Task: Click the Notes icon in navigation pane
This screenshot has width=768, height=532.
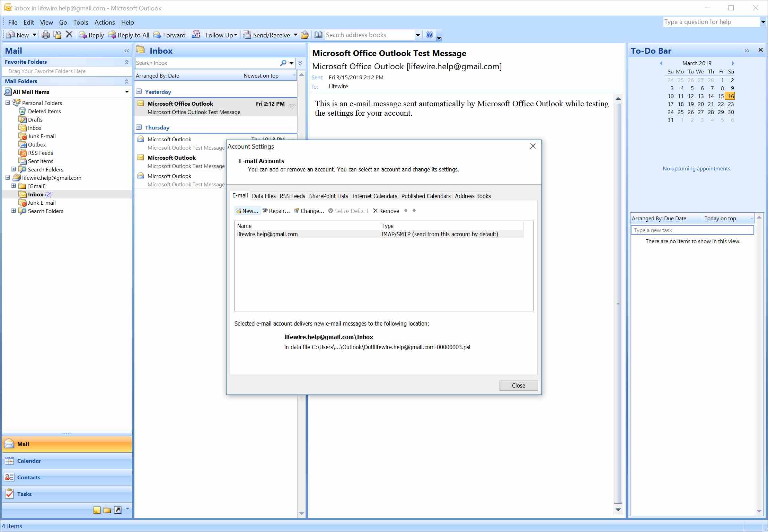Action: coord(97,510)
